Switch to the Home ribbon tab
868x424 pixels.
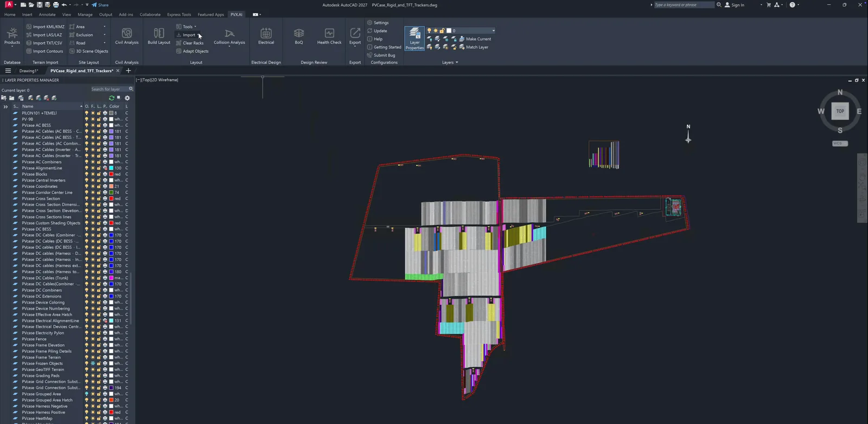pos(10,15)
